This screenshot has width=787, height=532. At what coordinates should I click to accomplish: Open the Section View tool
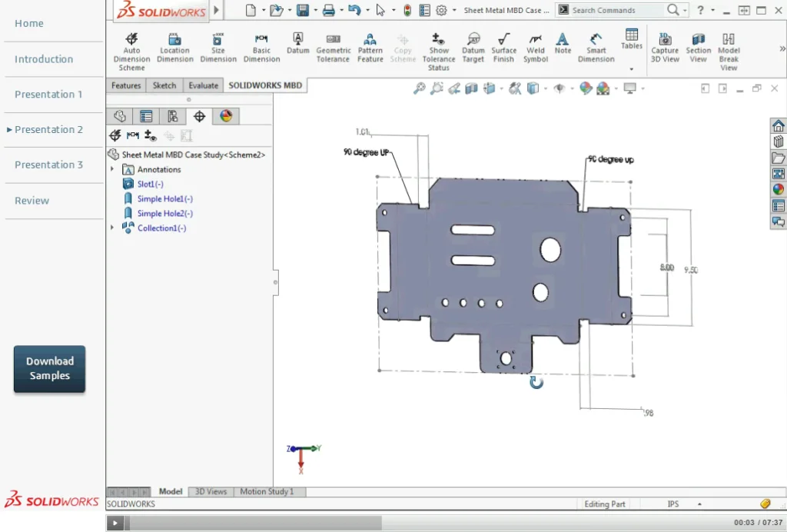(x=698, y=48)
